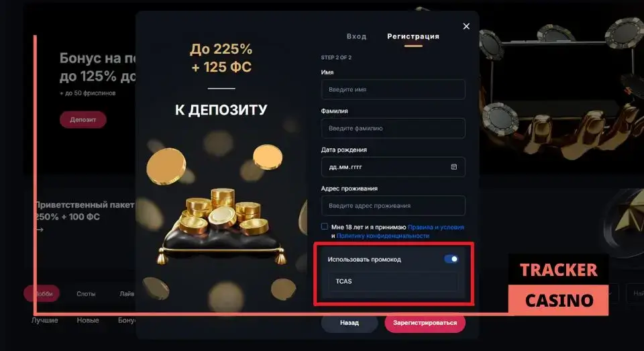The height and width of the screenshot is (351, 644).
Task: Toggle off the promo code switch
Action: tap(451, 259)
